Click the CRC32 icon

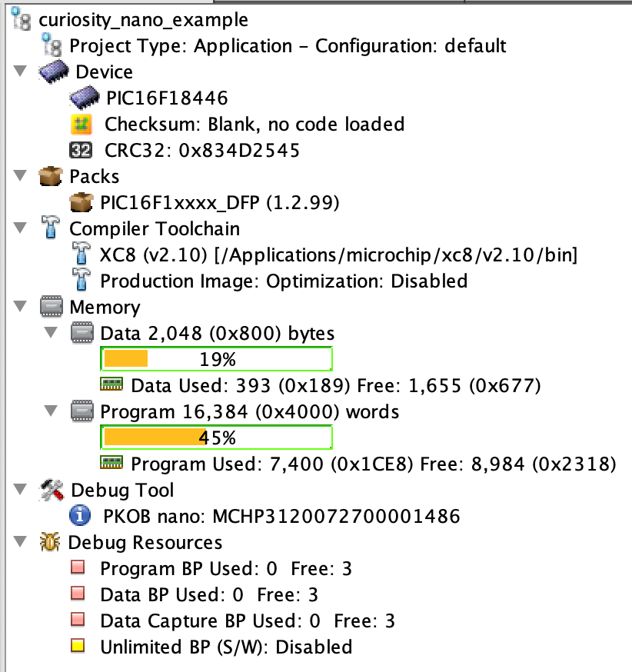pyautogui.click(x=81, y=150)
